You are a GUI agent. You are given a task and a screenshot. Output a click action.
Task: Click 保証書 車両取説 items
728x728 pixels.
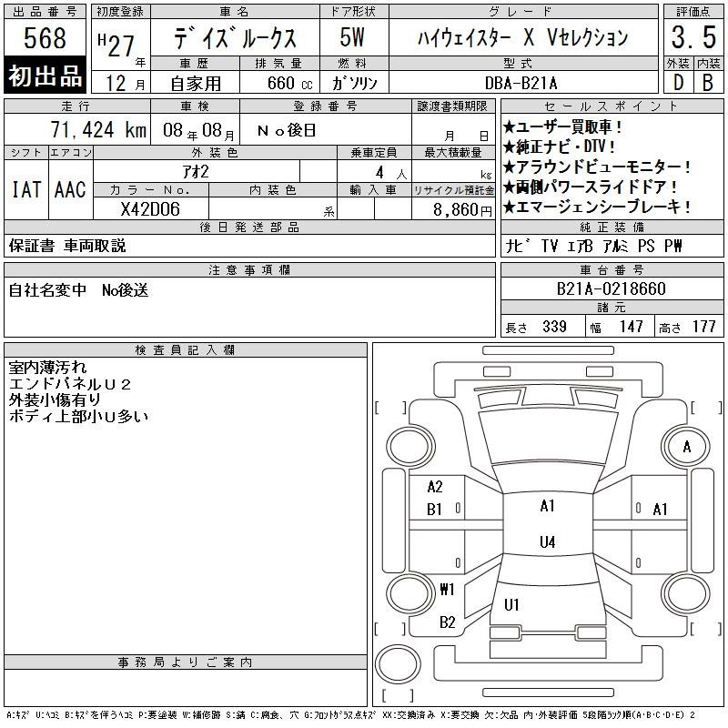click(x=67, y=246)
